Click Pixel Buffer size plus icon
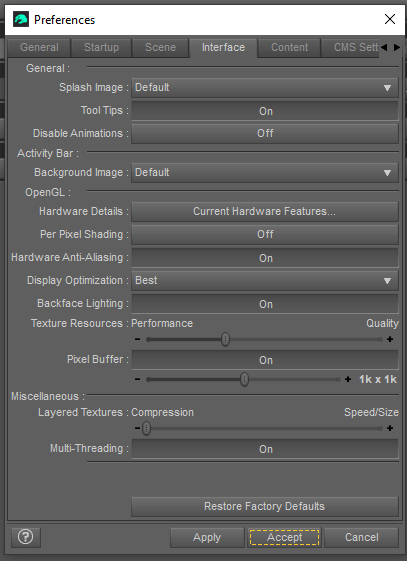Viewport: 407px width, 561px height. [348, 379]
